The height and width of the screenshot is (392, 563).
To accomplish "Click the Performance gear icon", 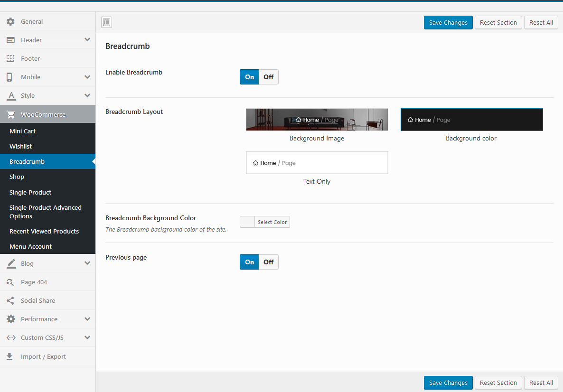I will (11, 319).
